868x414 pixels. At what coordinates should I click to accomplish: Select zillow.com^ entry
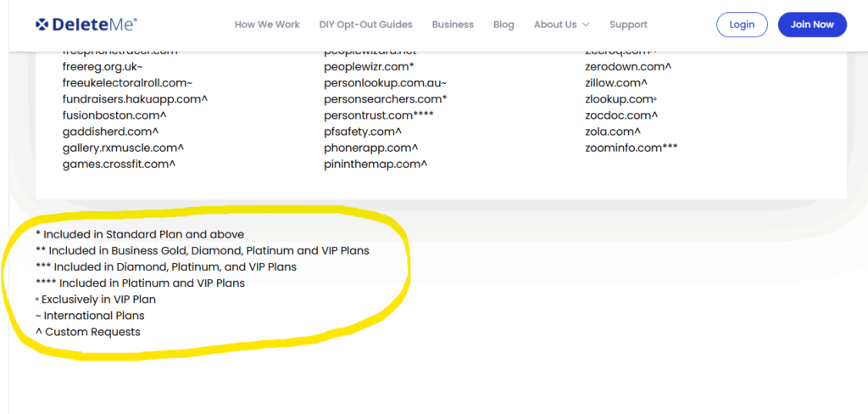(616, 83)
